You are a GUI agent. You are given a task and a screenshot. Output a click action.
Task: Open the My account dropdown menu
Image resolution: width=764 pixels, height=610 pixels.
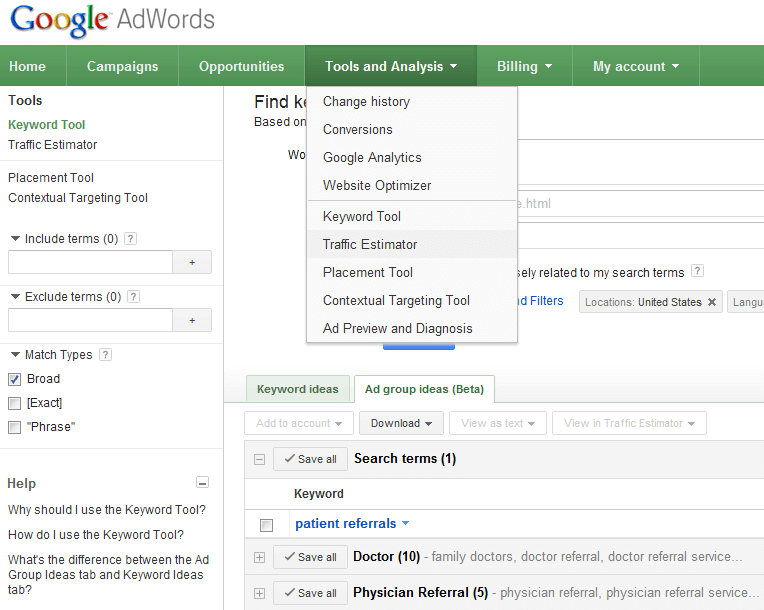(x=635, y=66)
